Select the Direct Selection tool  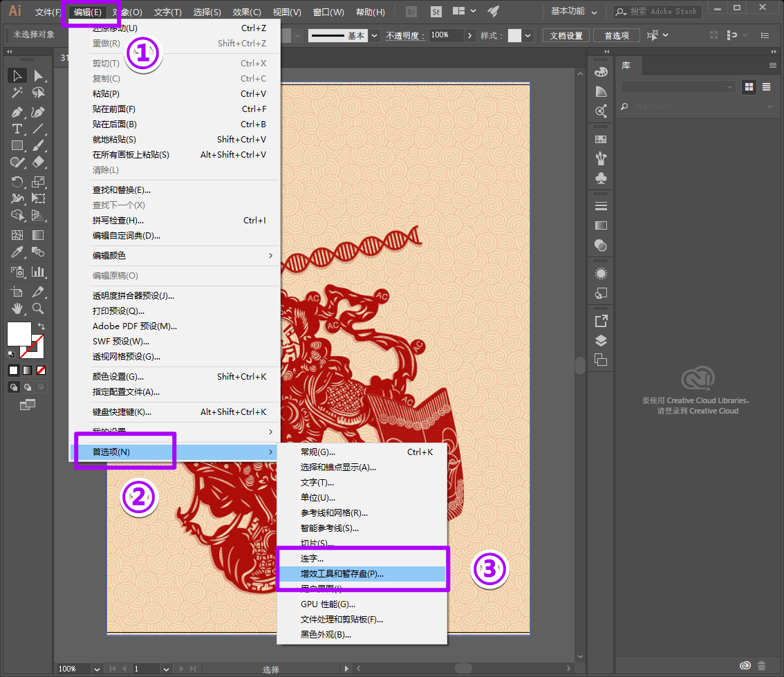[x=38, y=75]
